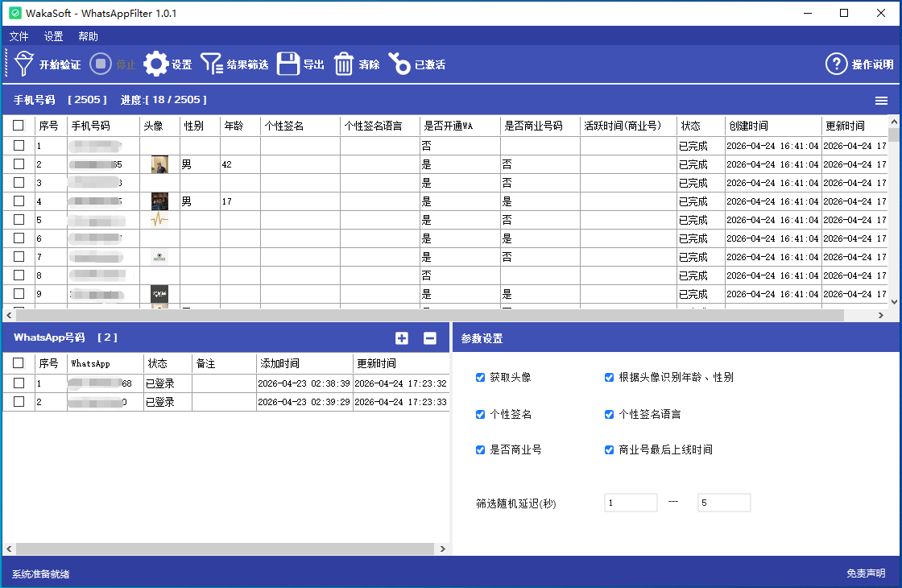Click the minus icon to remove WhatsApp number
The width and height of the screenshot is (902, 588).
pos(429,338)
